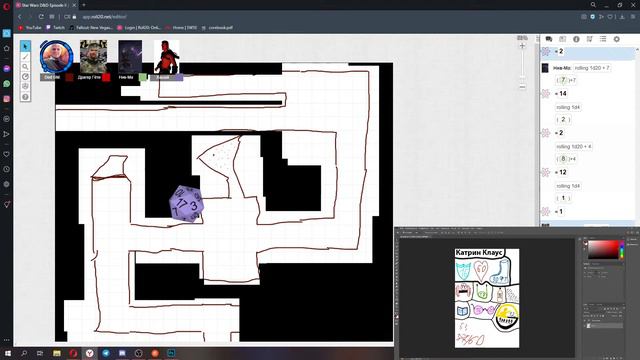Image resolution: width=640 pixels, height=360 pixels.
Task: Open Opera sidebar workspace icon
Action: point(7,33)
